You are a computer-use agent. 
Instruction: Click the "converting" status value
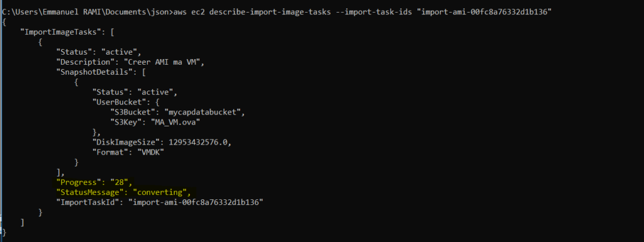(x=160, y=192)
